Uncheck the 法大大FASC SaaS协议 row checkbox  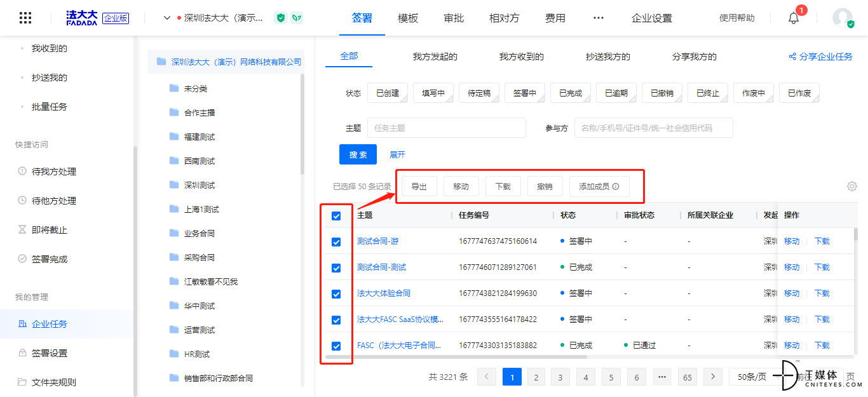click(x=336, y=320)
